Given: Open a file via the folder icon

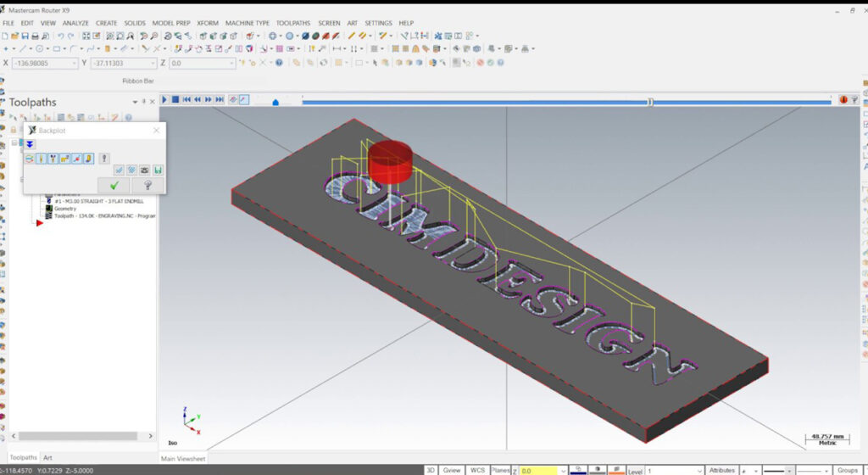Looking at the screenshot, I should point(15,36).
